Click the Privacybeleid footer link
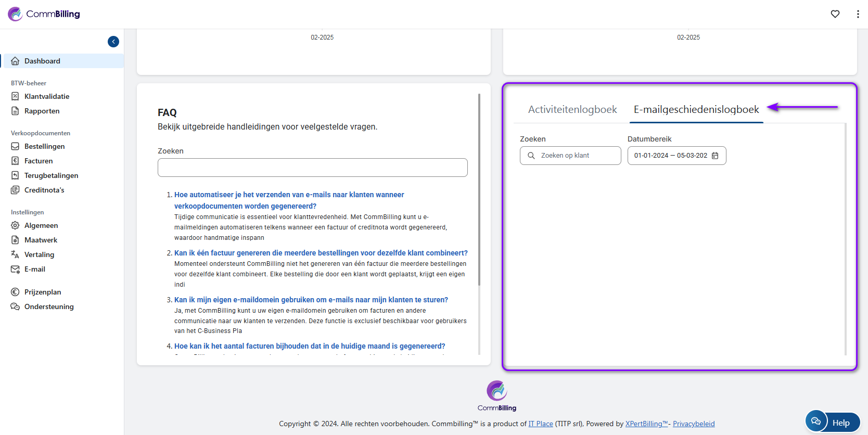 pos(693,424)
